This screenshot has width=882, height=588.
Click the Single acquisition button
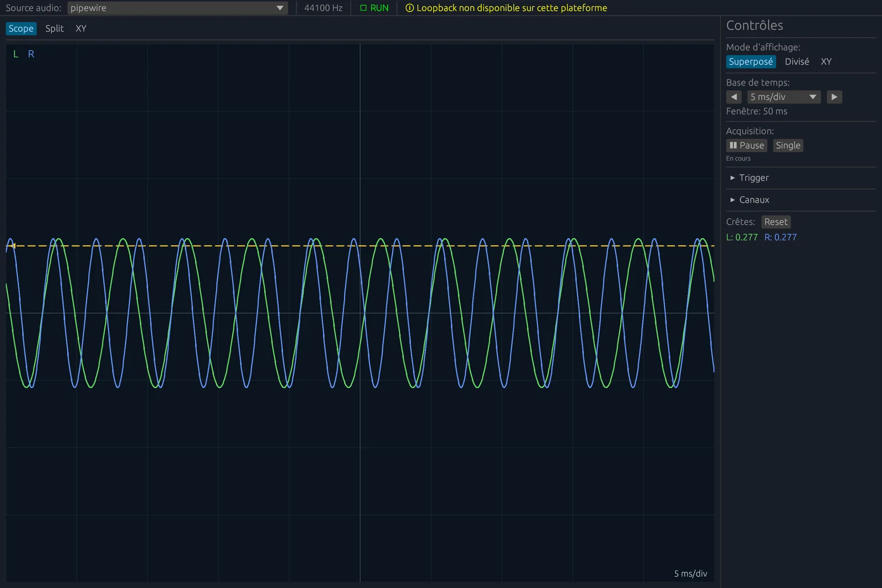click(x=788, y=145)
